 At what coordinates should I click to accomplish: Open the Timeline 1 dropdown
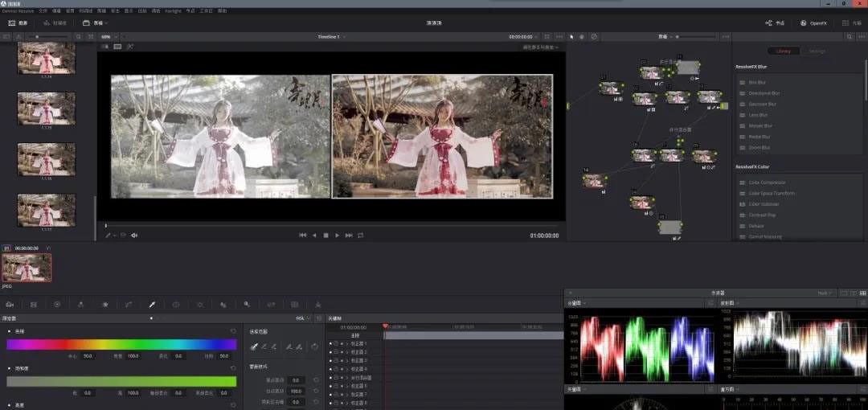pyautogui.click(x=332, y=36)
